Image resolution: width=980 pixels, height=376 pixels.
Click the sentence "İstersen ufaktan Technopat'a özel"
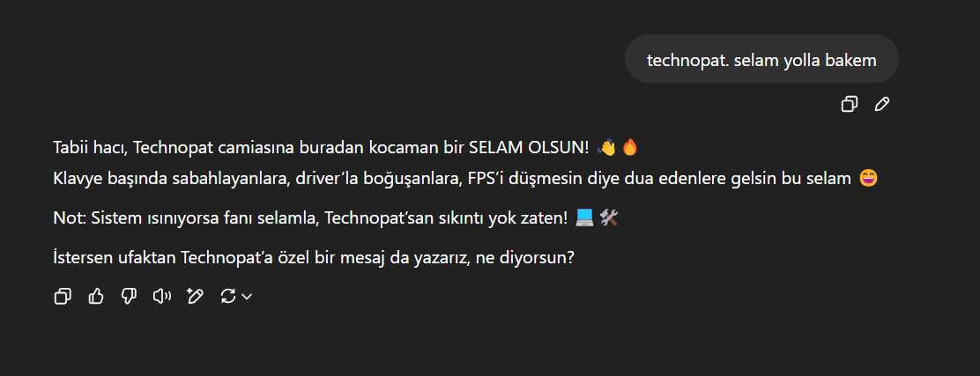314,257
